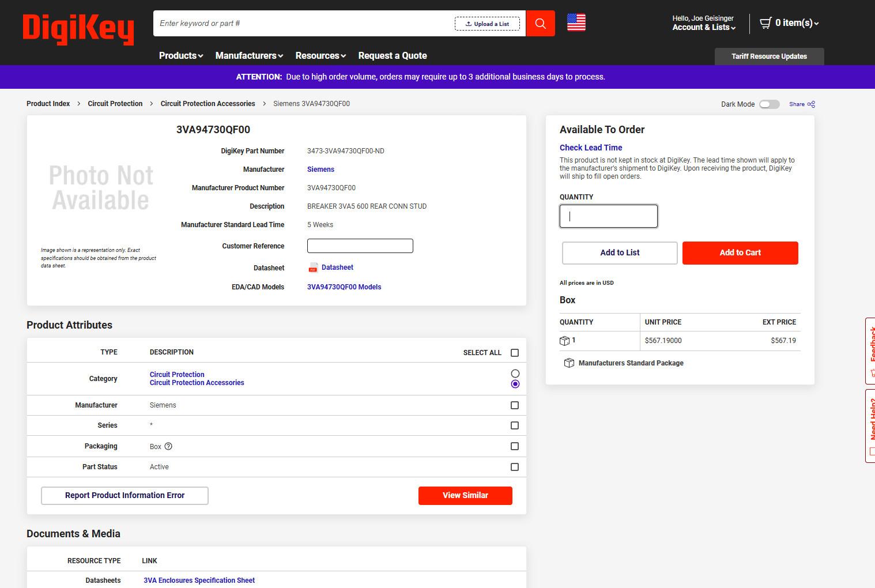Click the keyword or part search field
Screen dimensions: 875x588
306,24
